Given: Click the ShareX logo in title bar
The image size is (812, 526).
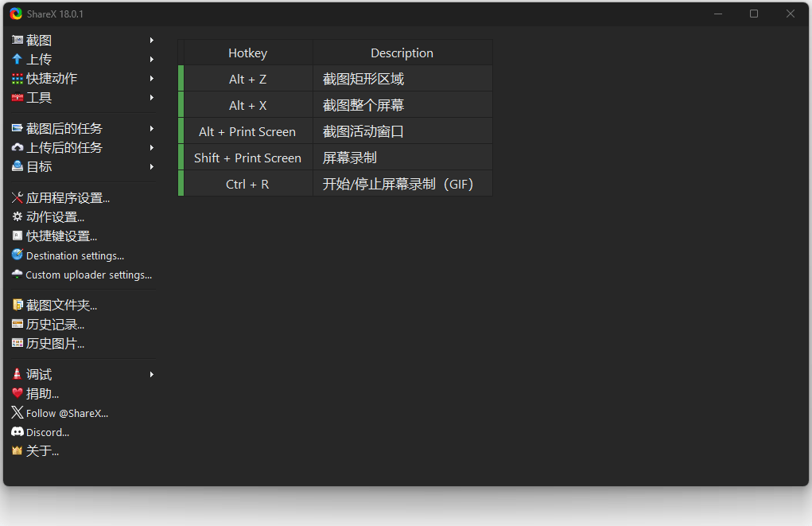Looking at the screenshot, I should pyautogui.click(x=16, y=14).
